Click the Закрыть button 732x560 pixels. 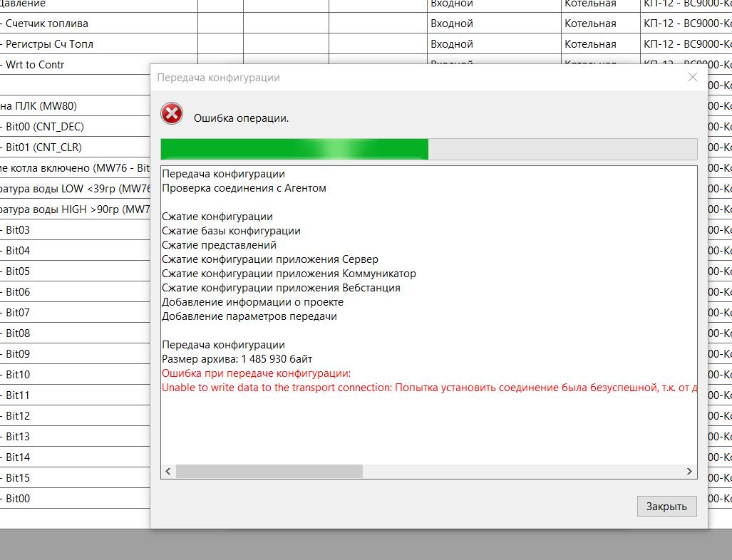click(666, 506)
